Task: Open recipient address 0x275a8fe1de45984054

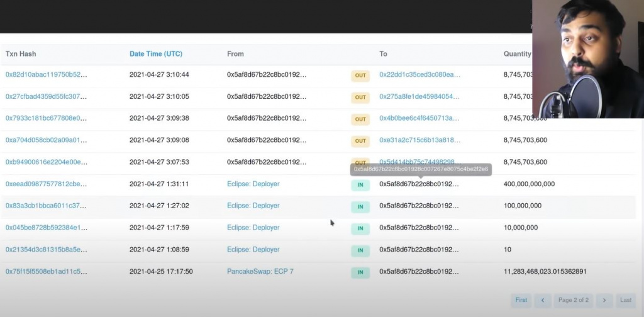Action: click(x=419, y=96)
